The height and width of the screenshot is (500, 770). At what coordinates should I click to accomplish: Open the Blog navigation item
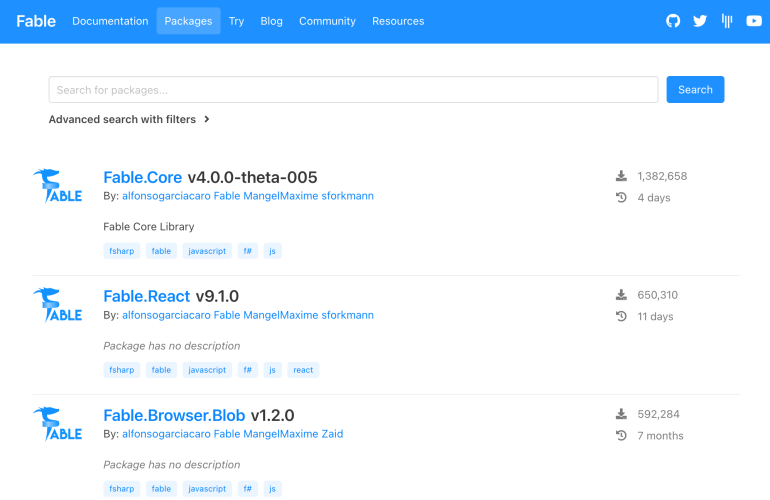[x=271, y=21]
